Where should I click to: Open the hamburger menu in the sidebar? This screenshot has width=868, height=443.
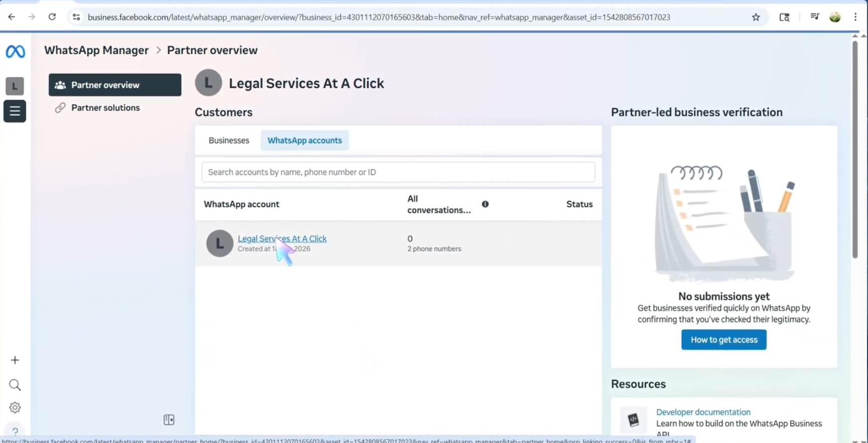point(15,111)
